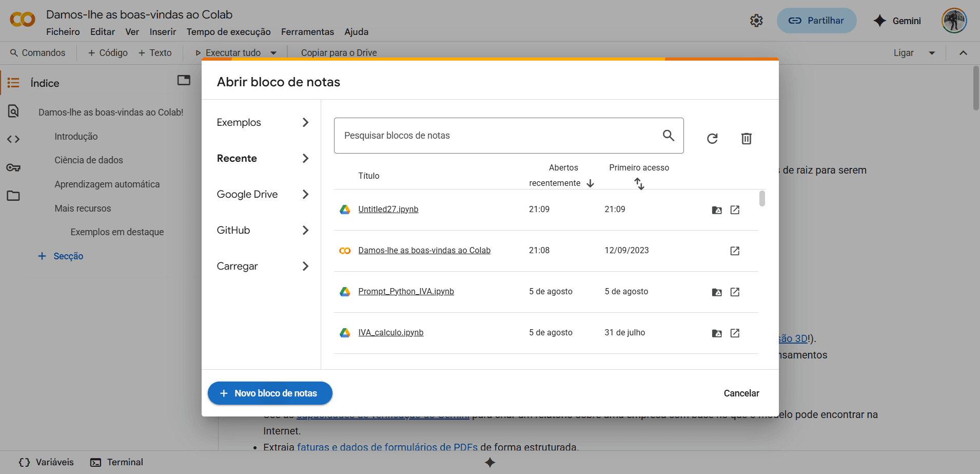Click Novo bloco de notas button
The width and height of the screenshot is (980, 474).
point(270,393)
